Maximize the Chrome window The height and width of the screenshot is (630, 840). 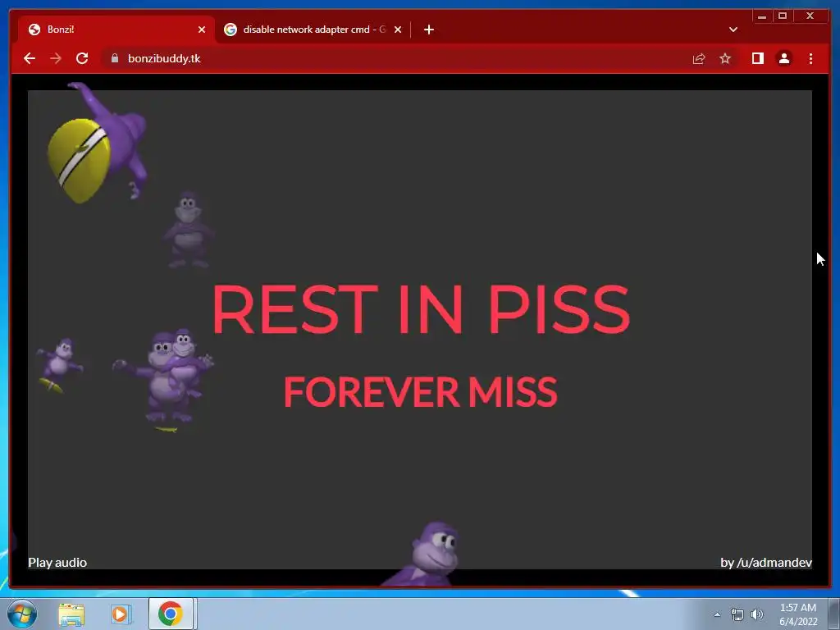pyautogui.click(x=783, y=16)
